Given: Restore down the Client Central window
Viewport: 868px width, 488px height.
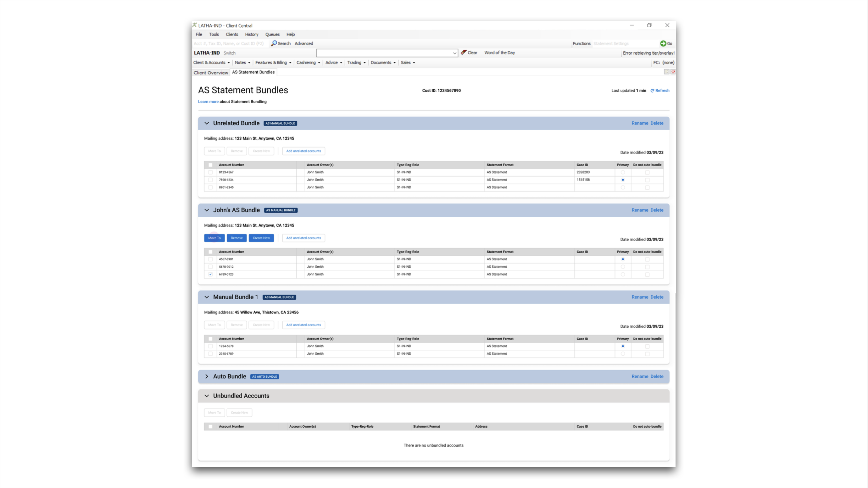Looking at the screenshot, I should click(649, 25).
